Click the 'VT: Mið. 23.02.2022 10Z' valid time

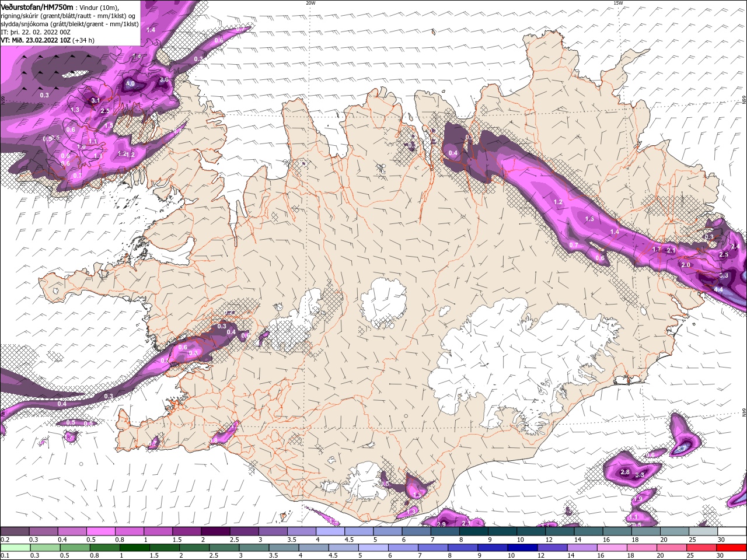click(x=36, y=40)
